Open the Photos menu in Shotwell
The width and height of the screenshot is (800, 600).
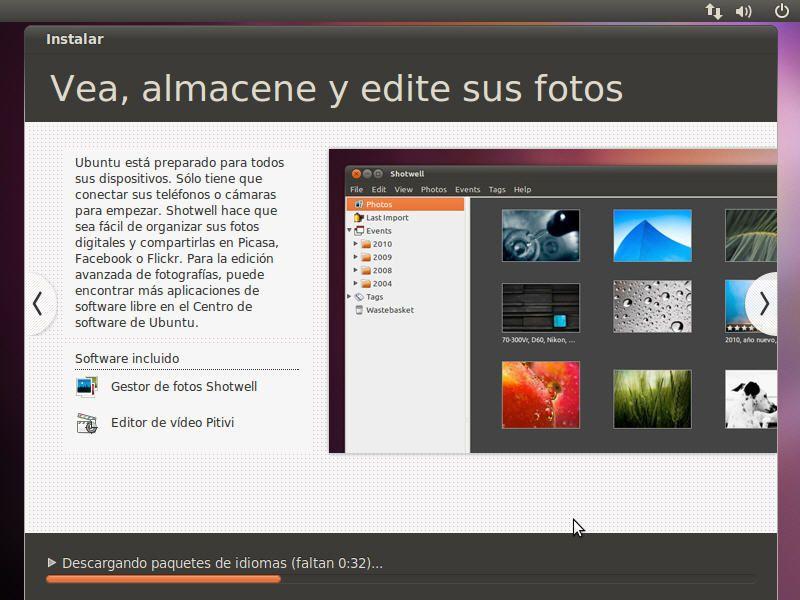(x=434, y=189)
